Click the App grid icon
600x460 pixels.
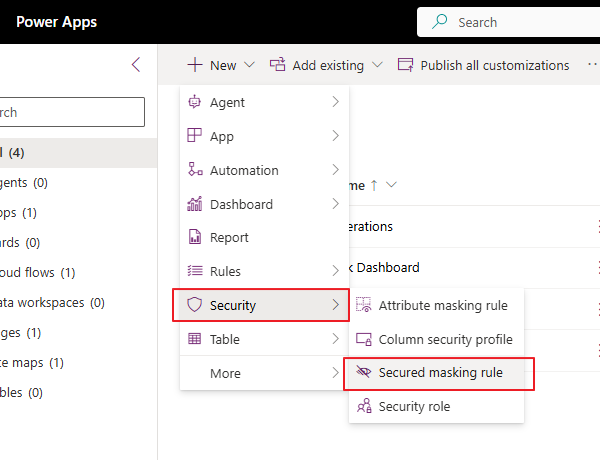click(x=194, y=135)
